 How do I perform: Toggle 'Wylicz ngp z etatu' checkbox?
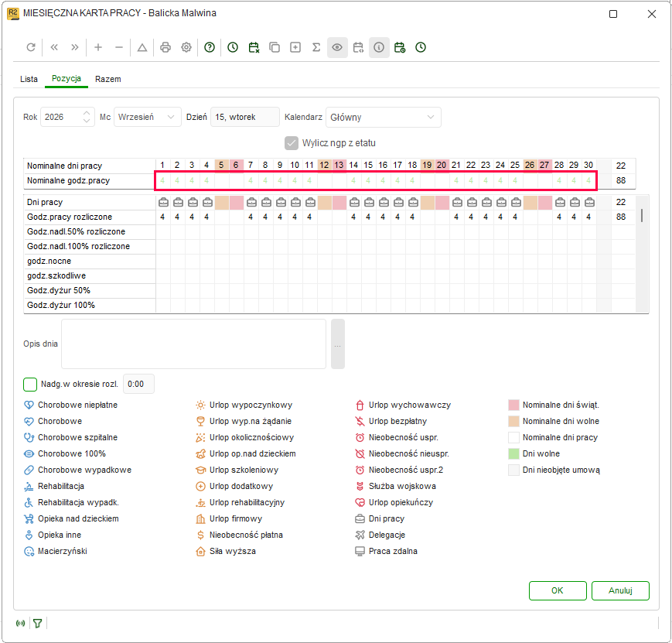coord(292,143)
